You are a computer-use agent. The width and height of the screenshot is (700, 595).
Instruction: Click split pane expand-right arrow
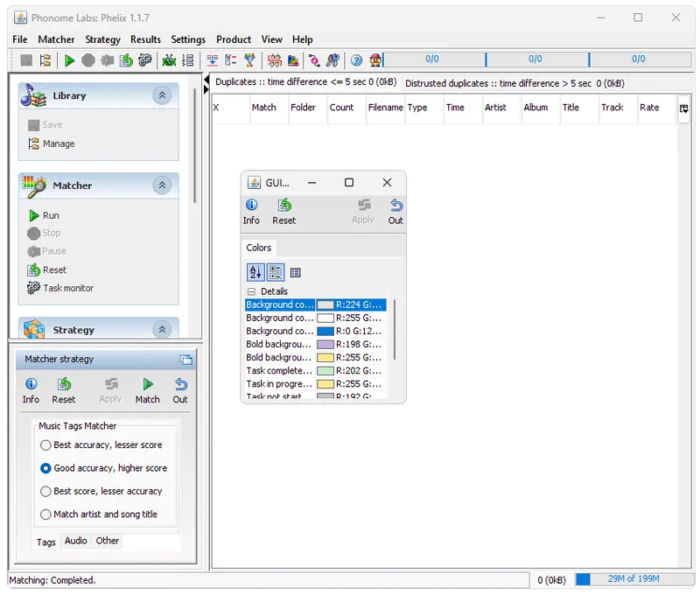coord(206,90)
